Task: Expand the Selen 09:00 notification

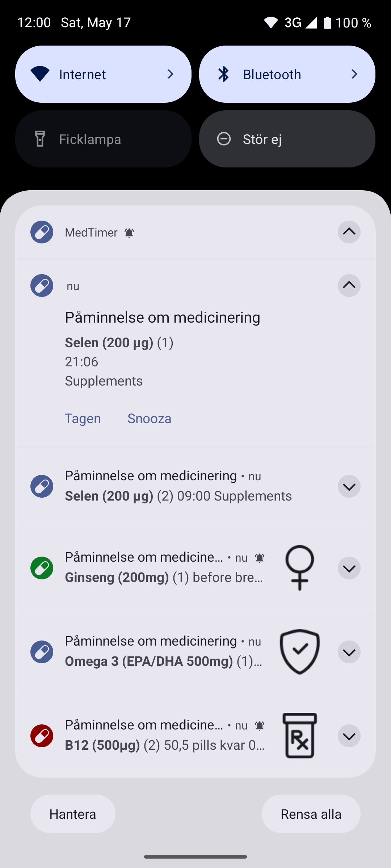Action: tap(349, 487)
